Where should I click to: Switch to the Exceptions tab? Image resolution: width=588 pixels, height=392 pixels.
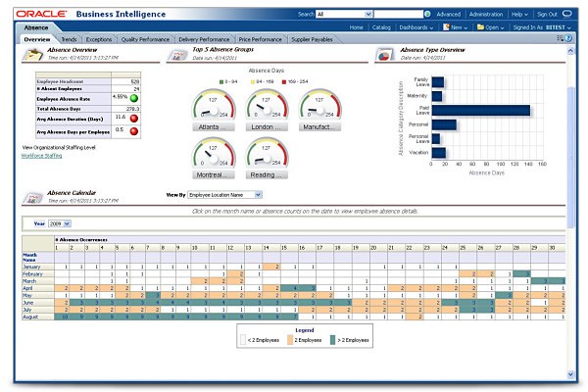(99, 39)
